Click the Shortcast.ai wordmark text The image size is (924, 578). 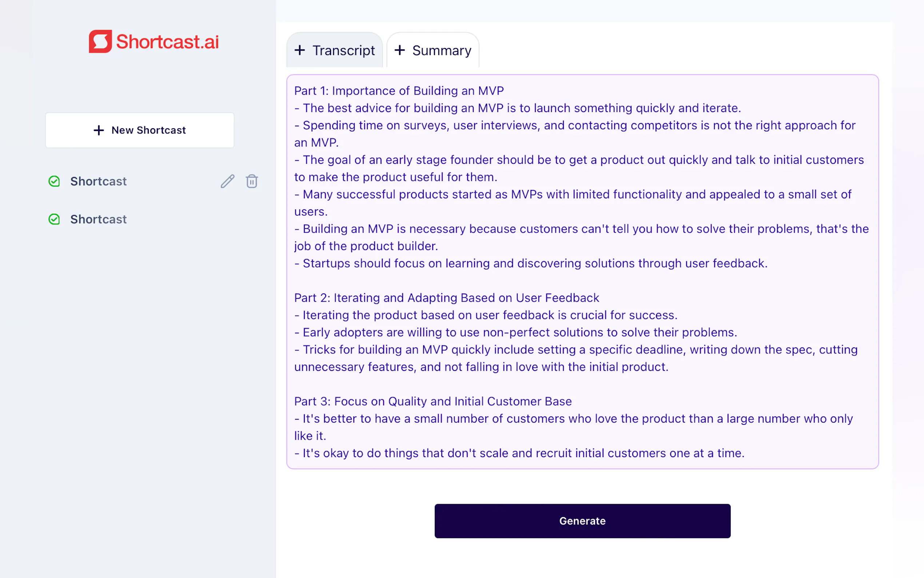167,41
